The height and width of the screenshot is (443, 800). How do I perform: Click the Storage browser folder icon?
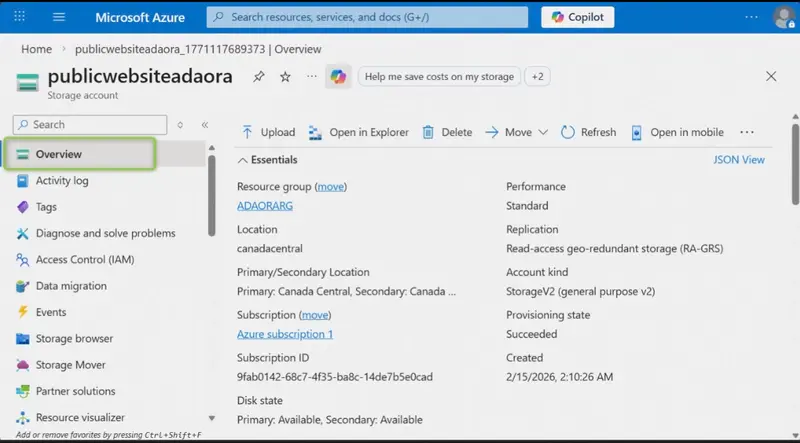click(x=22, y=338)
